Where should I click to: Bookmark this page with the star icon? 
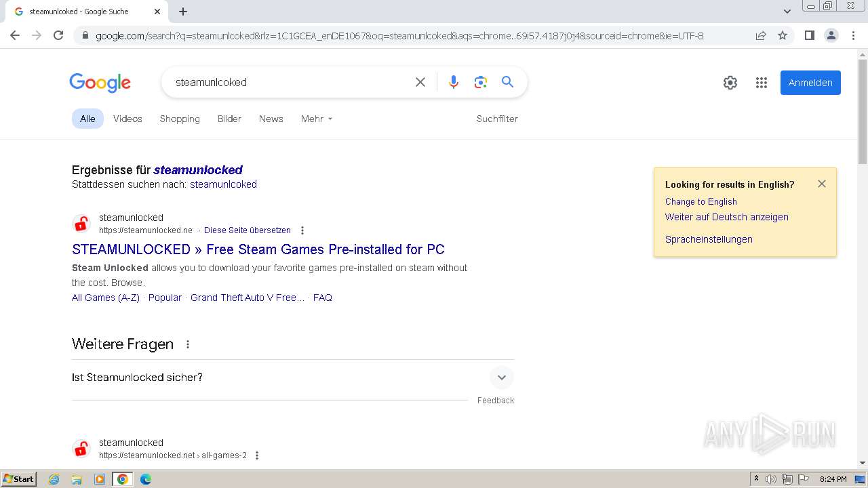click(x=783, y=35)
